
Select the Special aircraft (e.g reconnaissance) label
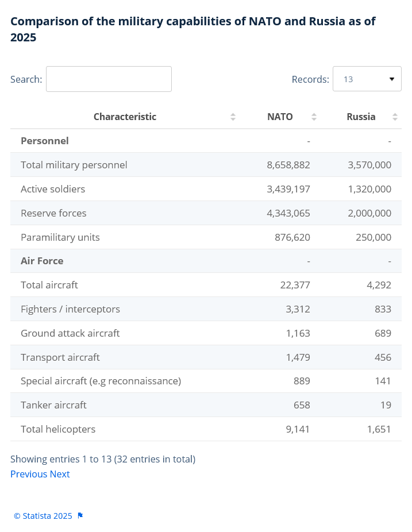coord(101,381)
